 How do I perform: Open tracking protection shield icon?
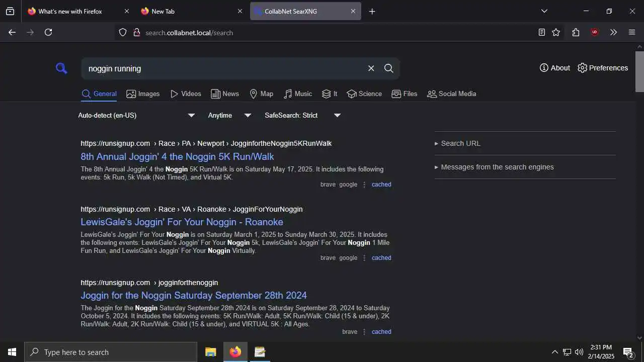[123, 33]
